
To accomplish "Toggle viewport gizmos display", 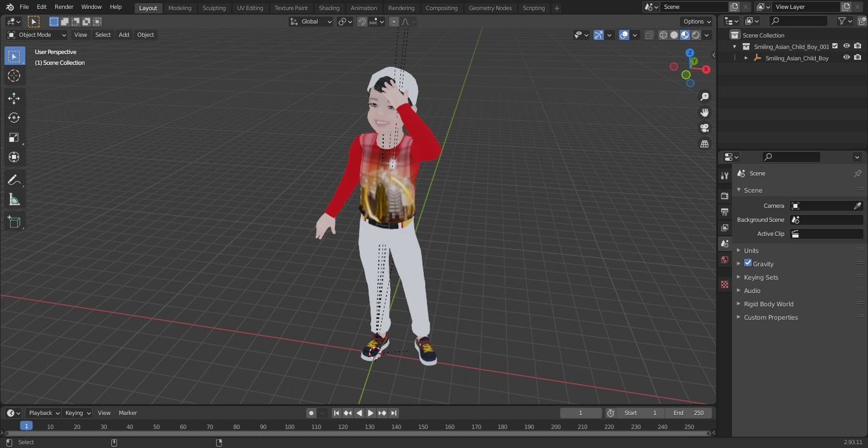I will point(599,35).
